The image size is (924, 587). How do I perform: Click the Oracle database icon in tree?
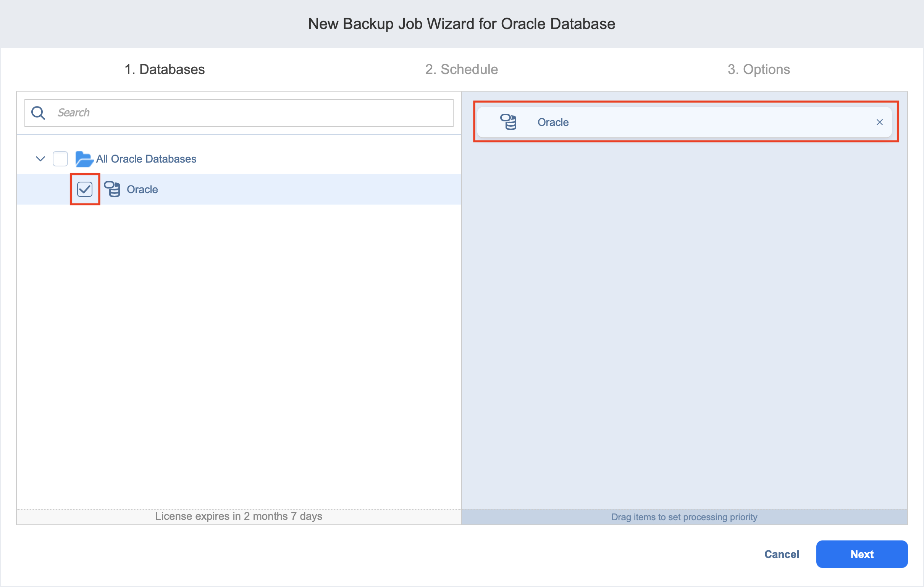tap(112, 189)
